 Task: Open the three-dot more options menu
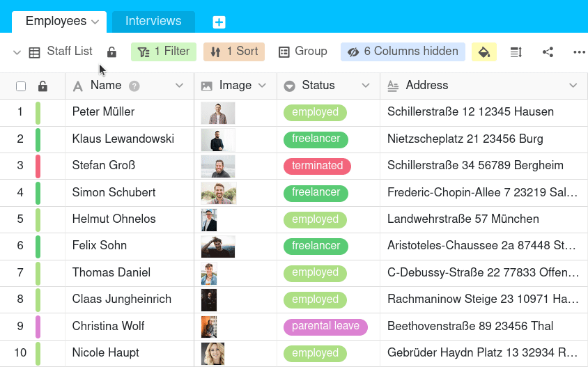tap(579, 52)
